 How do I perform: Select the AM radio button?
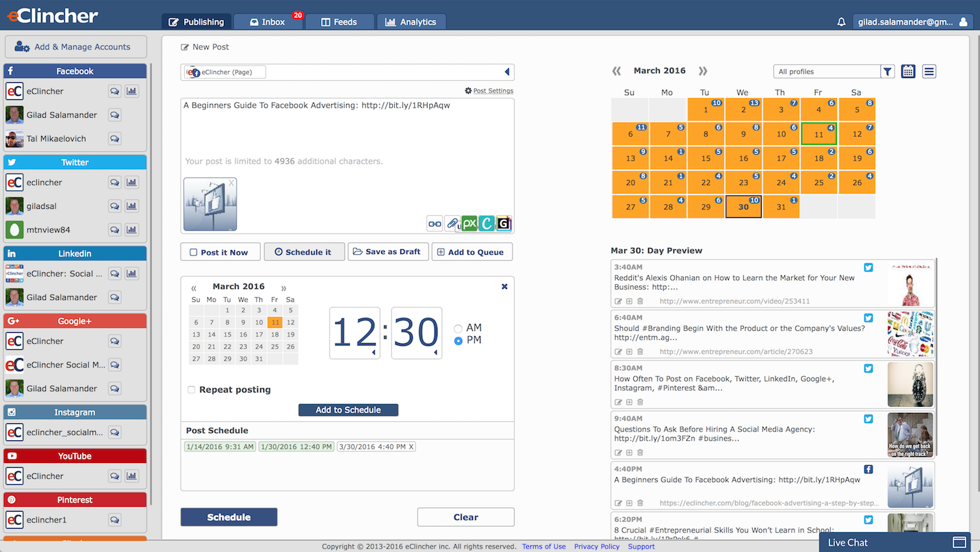(459, 329)
